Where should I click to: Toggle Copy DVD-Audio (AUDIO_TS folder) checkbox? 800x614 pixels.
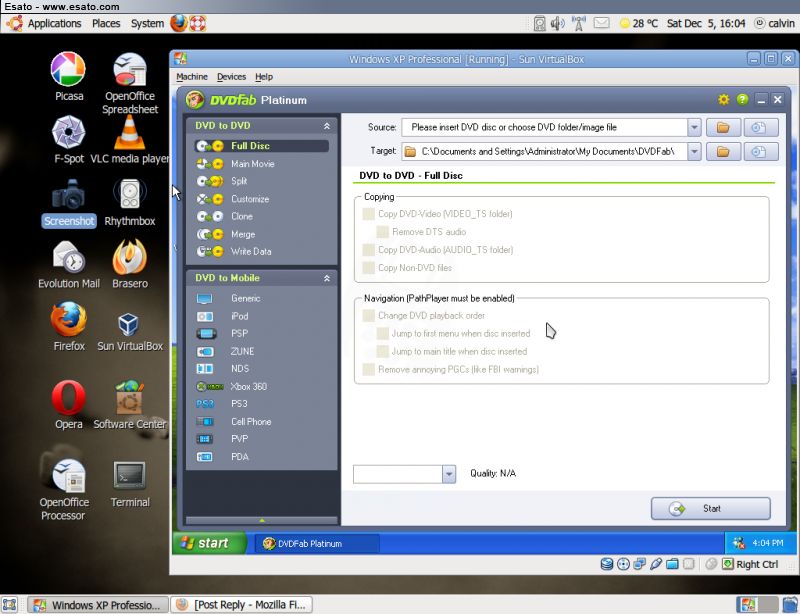pyautogui.click(x=368, y=250)
